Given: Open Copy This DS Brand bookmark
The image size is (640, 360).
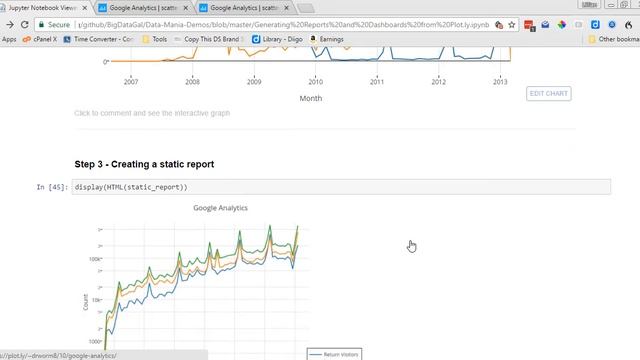Looking at the screenshot, I should pos(209,39).
